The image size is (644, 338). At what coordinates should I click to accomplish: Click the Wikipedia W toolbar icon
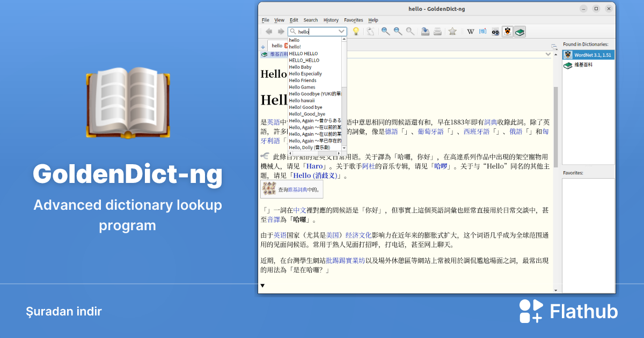(471, 31)
